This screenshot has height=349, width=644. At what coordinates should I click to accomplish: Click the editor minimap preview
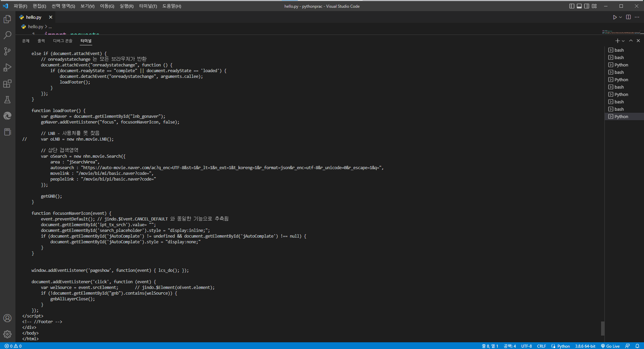(621, 32)
